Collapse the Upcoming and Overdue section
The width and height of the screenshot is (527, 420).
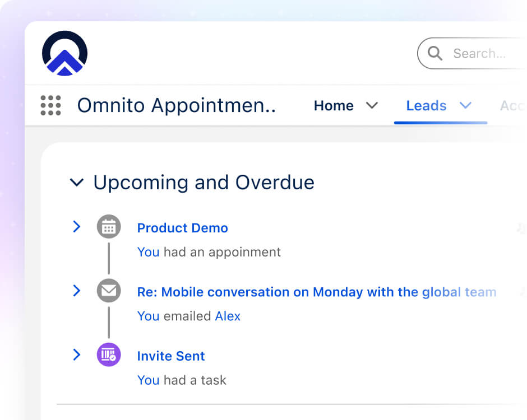[77, 183]
